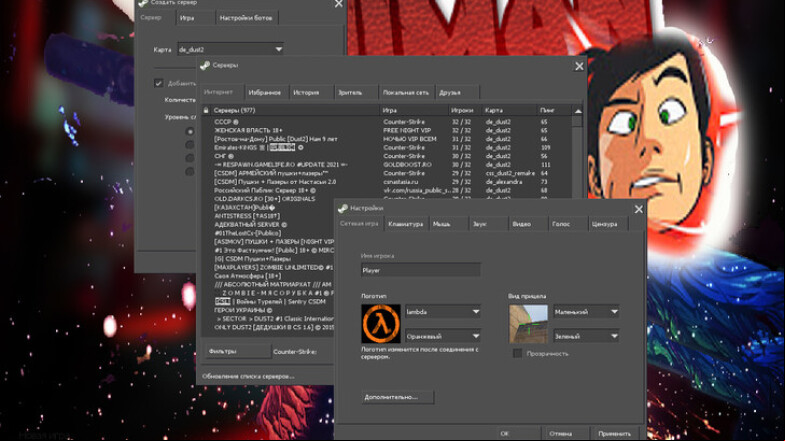
Task: Open the Клавиатура keyboard settings tab
Action: pos(406,224)
